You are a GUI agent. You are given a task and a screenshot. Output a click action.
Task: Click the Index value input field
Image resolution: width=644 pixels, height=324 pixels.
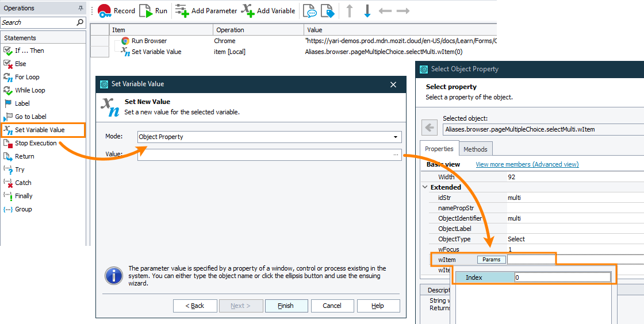pyautogui.click(x=561, y=277)
